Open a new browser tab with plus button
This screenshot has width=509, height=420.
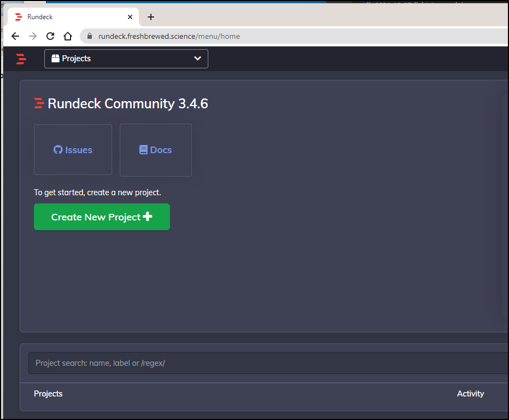pos(151,17)
